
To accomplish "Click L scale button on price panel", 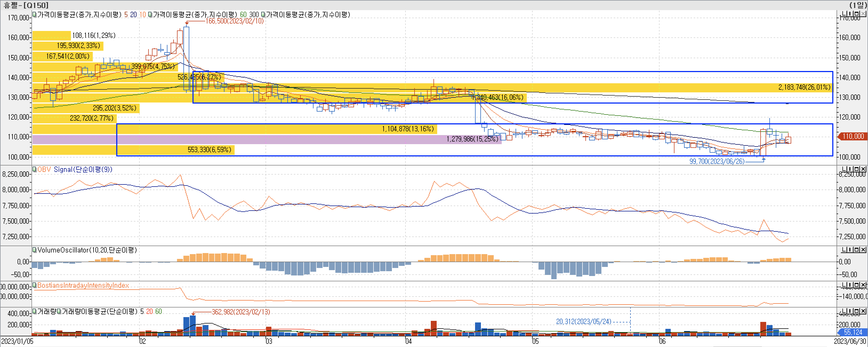I will 845,14.
